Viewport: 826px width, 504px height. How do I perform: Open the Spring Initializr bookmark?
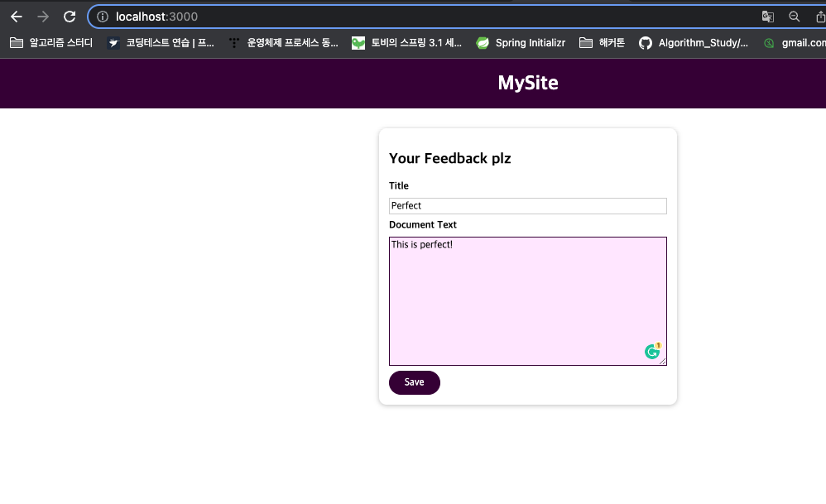point(521,43)
